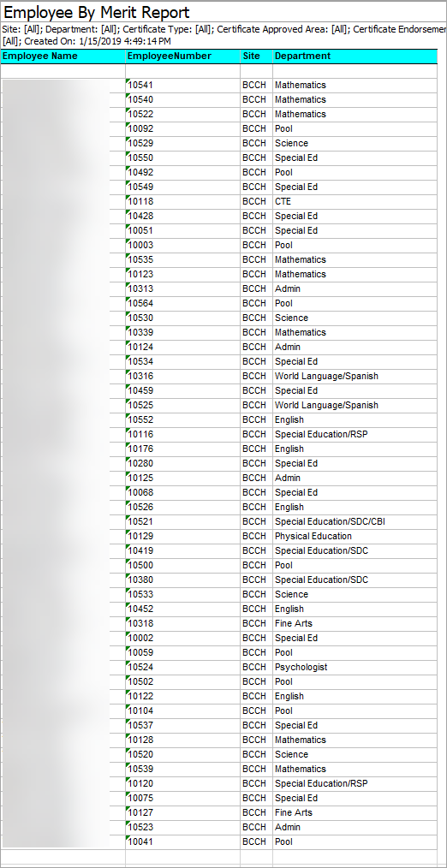The height and width of the screenshot is (868, 447).
Task: Click employee number 10541 cell
Action: point(182,86)
